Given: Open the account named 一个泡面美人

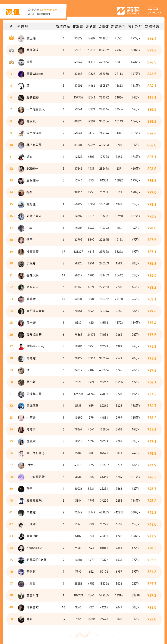Looking at the screenshot, I should click(x=35, y=110).
